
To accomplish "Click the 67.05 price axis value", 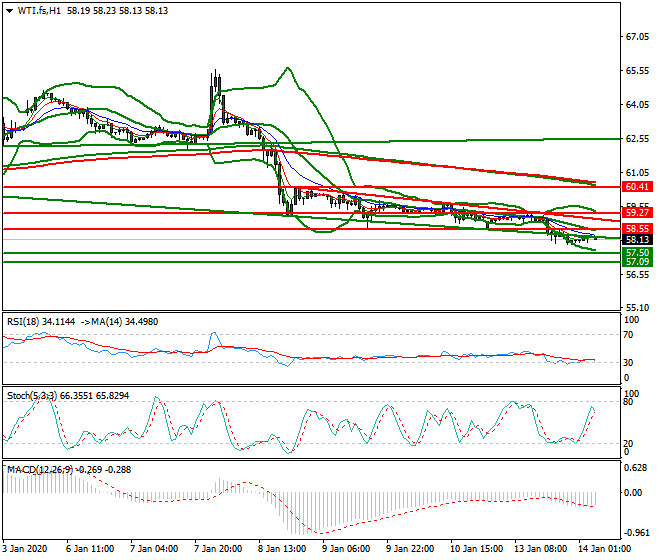I will click(637, 37).
